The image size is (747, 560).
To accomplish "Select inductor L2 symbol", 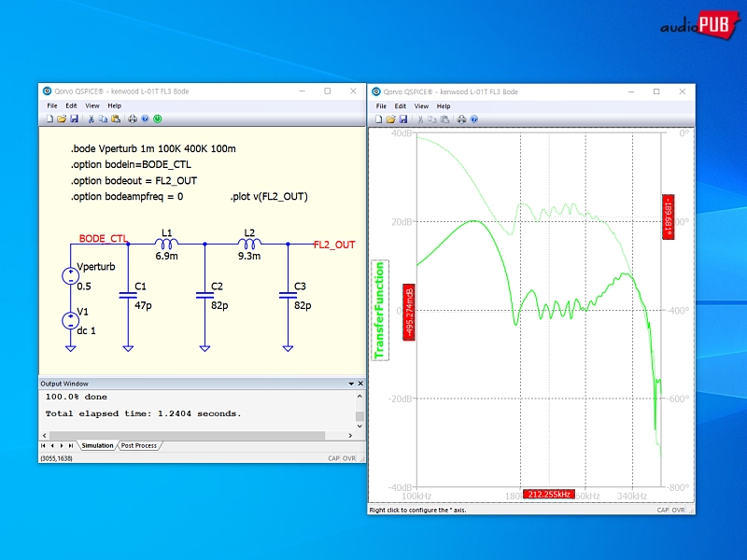I will tap(249, 244).
